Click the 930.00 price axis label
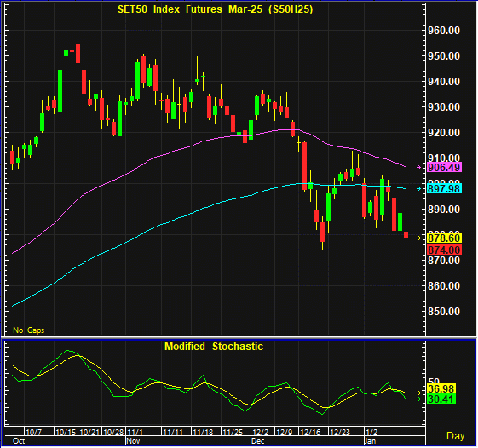Image resolution: width=478 pixels, height=448 pixels. click(444, 107)
